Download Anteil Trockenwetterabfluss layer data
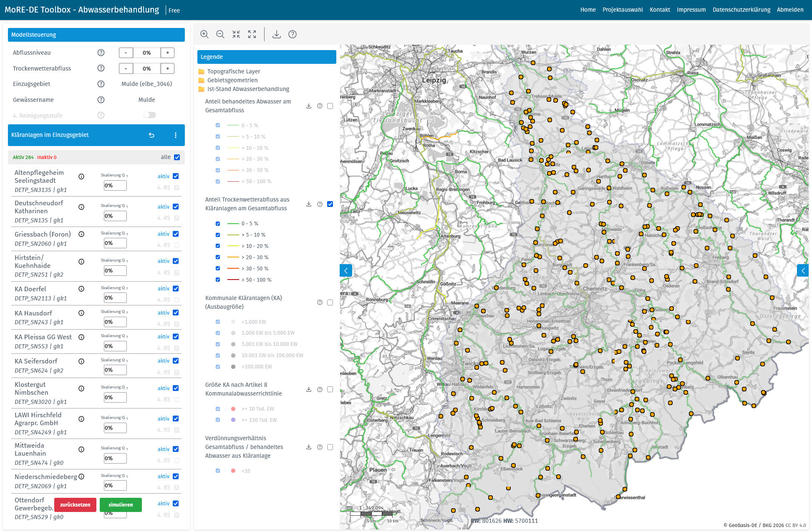Screen dimensions: 812x532 [309, 204]
